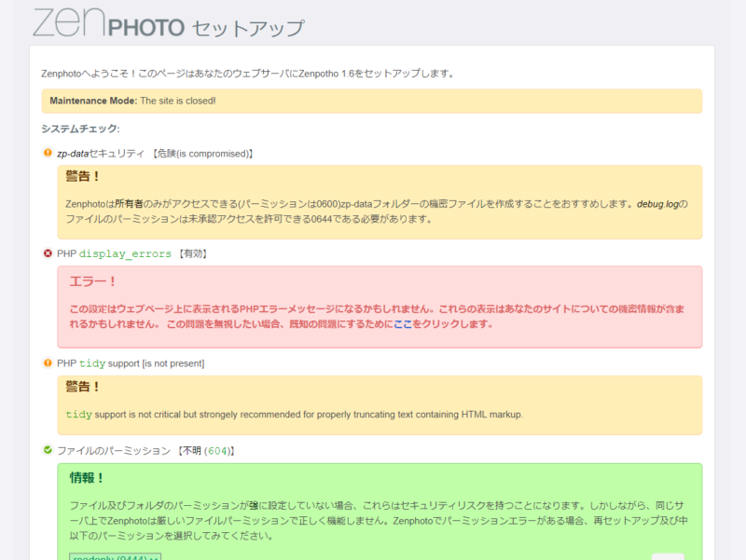Click the italic debug.log text in the warning
The width and height of the screenshot is (746, 560).
[657, 204]
